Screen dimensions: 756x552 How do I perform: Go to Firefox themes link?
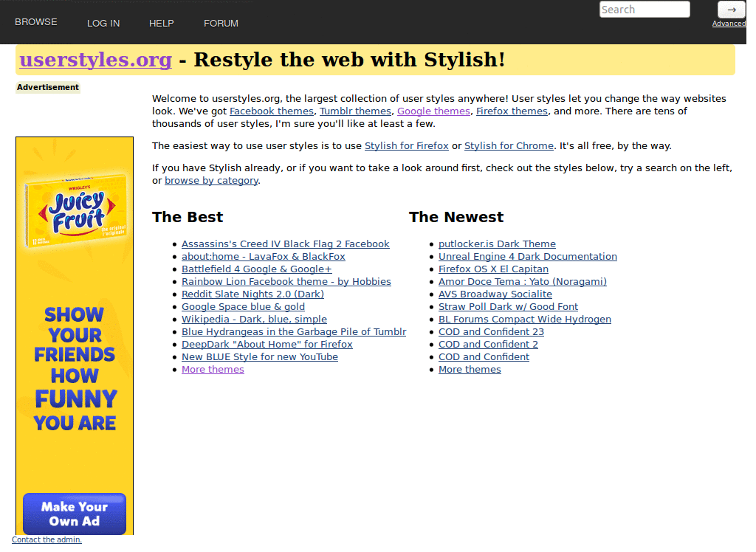[512, 111]
